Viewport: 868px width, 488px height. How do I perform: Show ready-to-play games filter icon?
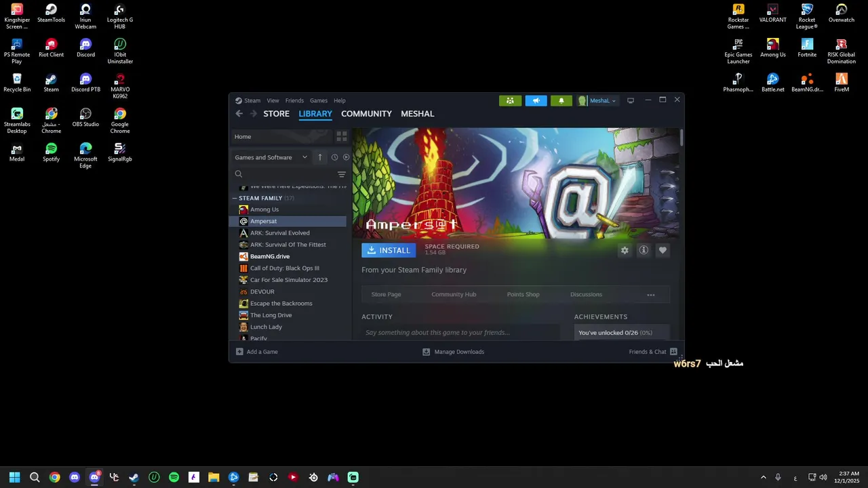coord(346,157)
